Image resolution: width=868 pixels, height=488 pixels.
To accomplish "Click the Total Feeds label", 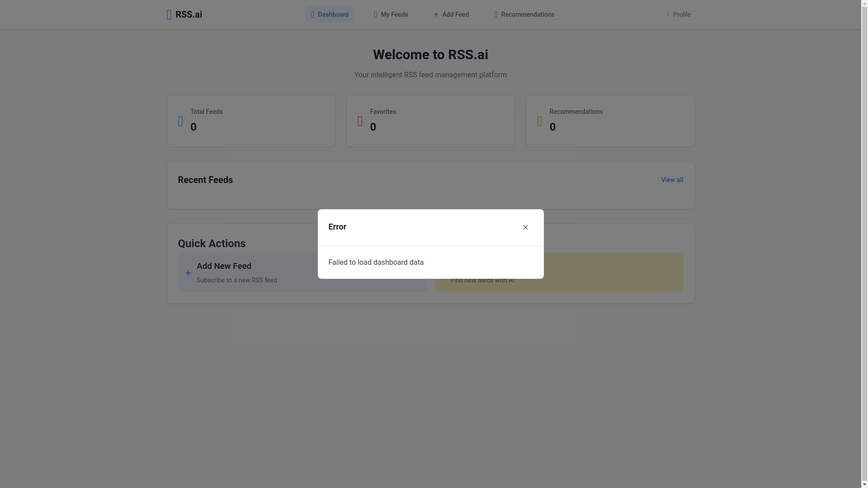I will 207,112.
